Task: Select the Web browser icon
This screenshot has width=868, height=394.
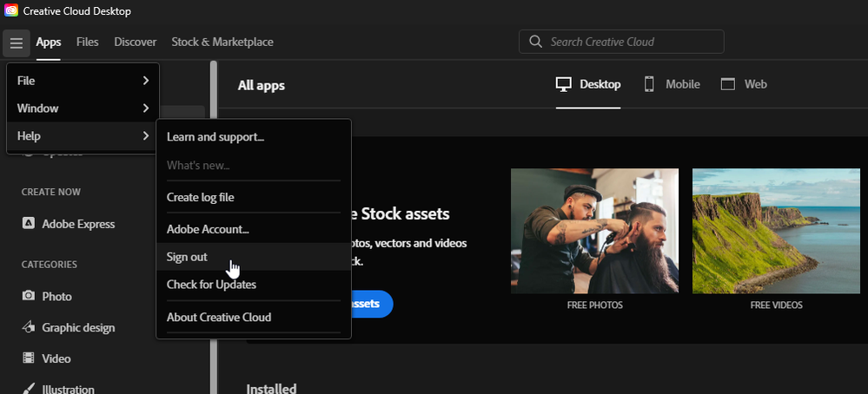Action: click(x=727, y=84)
